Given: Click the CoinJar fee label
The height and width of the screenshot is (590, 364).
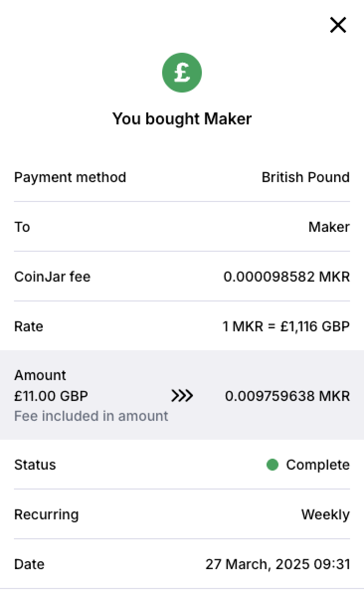Looking at the screenshot, I should point(52,277).
